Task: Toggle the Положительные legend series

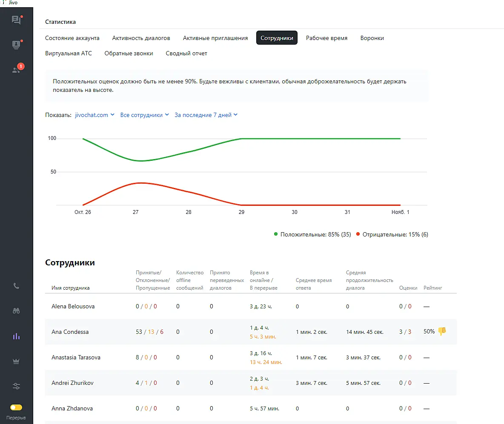Action: (x=312, y=234)
